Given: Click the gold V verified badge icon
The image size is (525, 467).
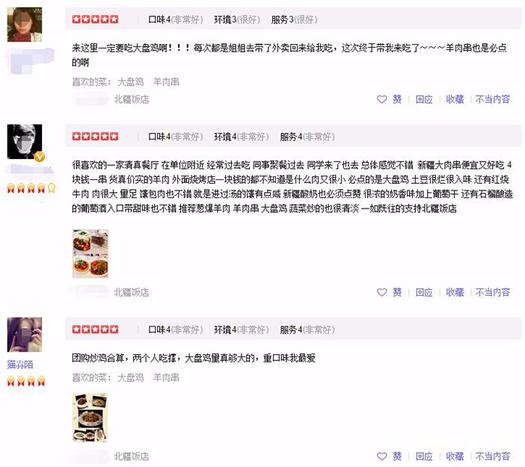Looking at the screenshot, I should point(40,156).
